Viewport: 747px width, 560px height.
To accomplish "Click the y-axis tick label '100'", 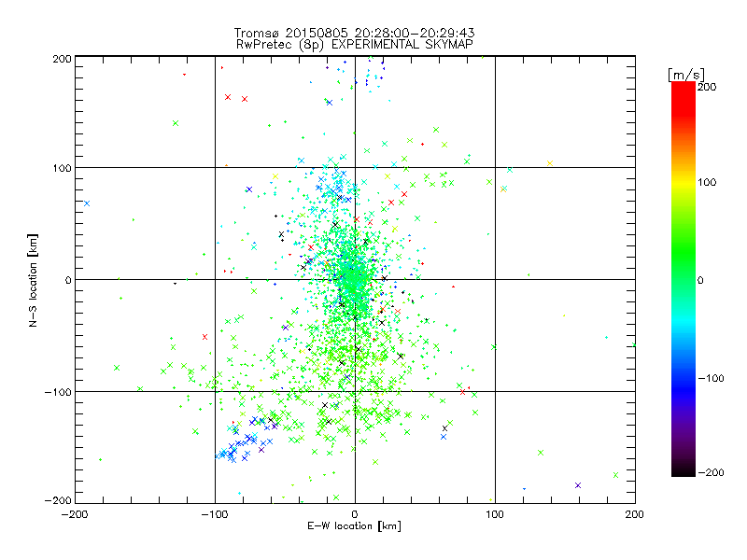I will coord(62,169).
